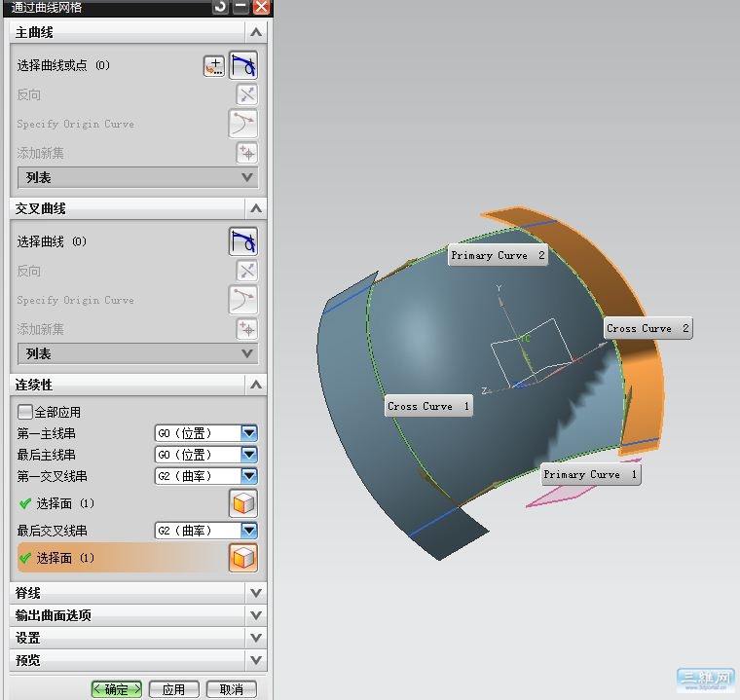Click 选择曲线或点 (0) text in 主曲线
740x700 pixels.
pos(63,65)
